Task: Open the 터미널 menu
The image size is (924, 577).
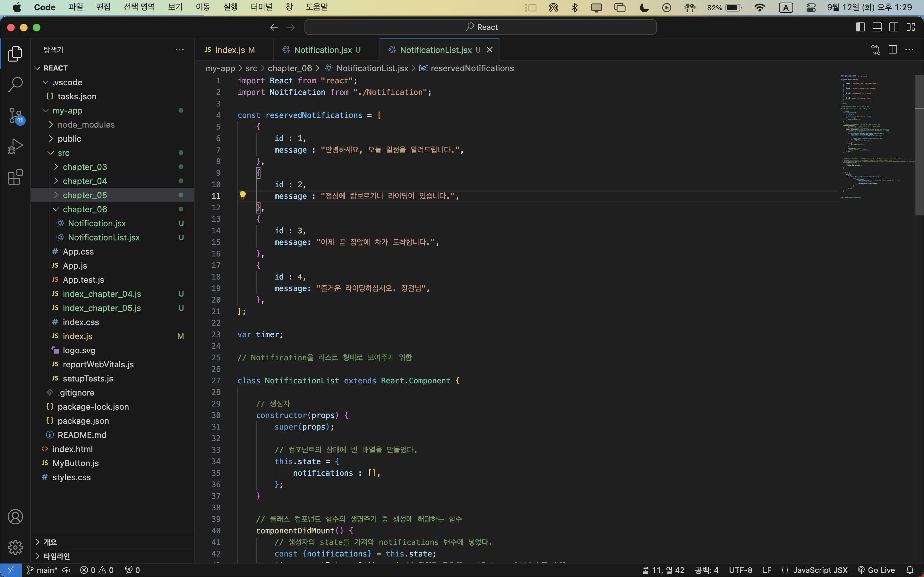Action: pyautogui.click(x=261, y=7)
